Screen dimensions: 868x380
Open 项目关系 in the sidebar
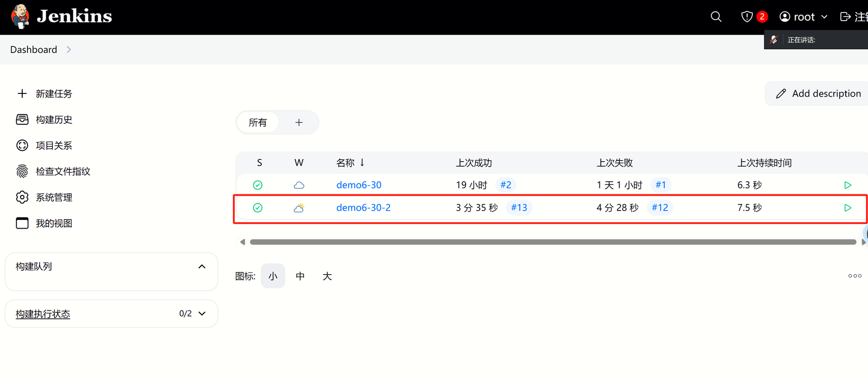[x=54, y=145]
